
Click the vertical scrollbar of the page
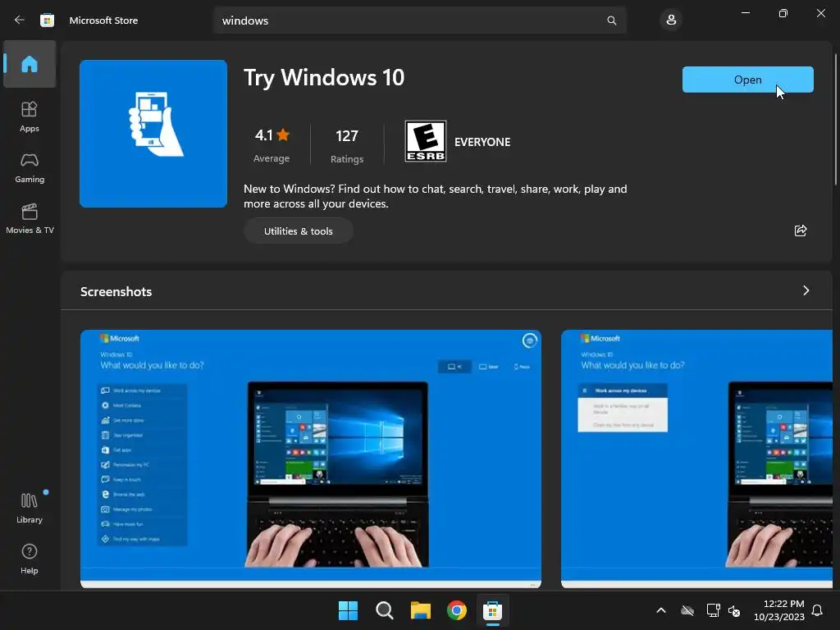[x=836, y=120]
